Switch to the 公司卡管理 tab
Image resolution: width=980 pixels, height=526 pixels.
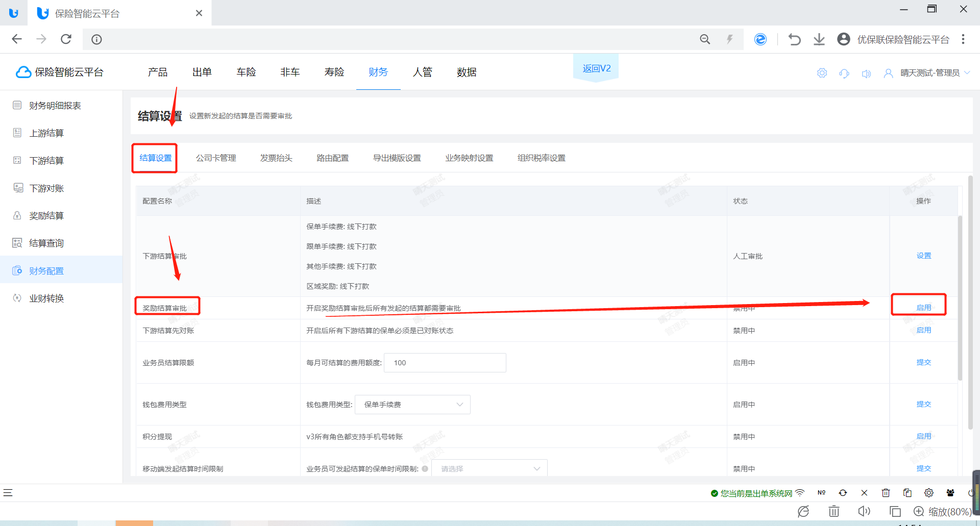tap(216, 158)
